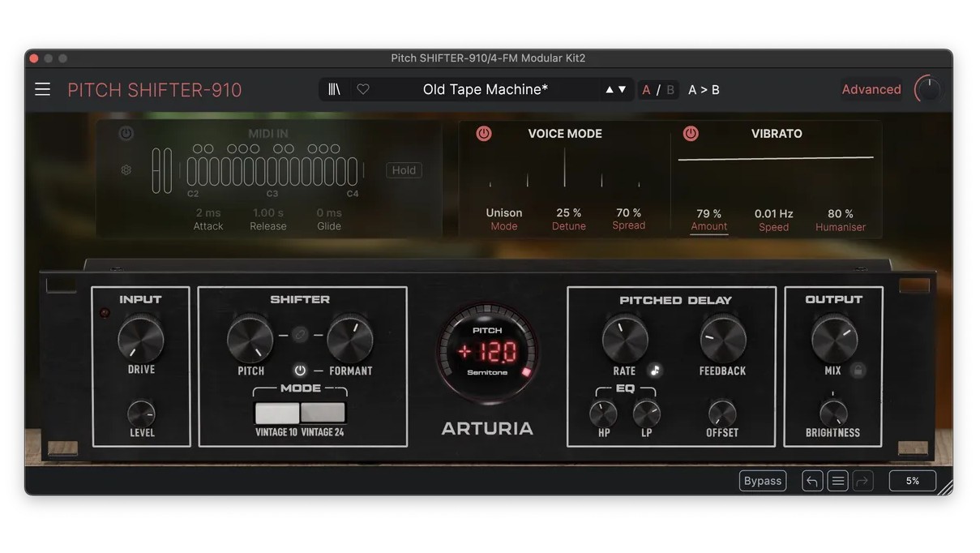This screenshot has height=553, width=980.
Task: Toggle the Formant power switch
Action: [x=300, y=371]
